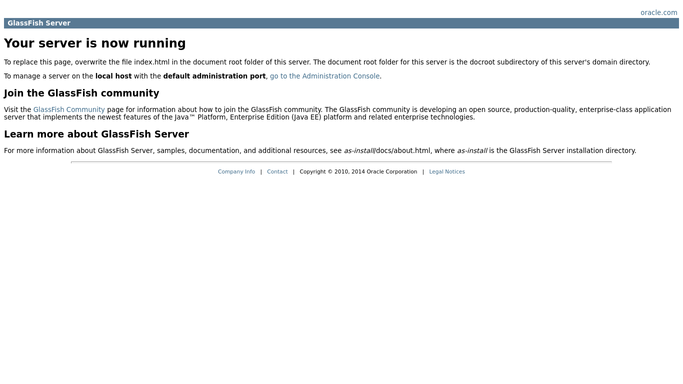683x384 pixels.
Task: Click the copyright Oracle Corporation text
Action: point(358,172)
